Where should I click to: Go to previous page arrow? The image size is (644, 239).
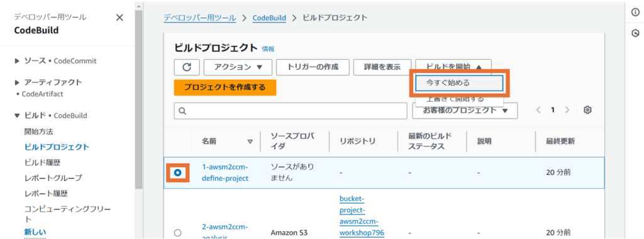(538, 110)
